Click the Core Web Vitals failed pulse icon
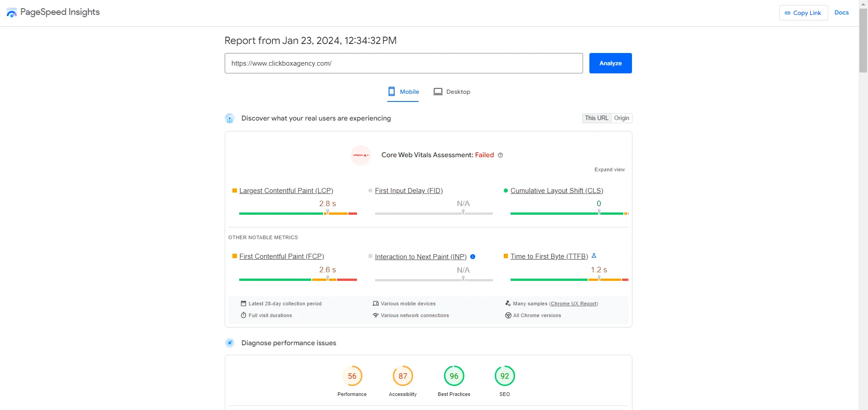The width and height of the screenshot is (868, 410). click(x=361, y=155)
